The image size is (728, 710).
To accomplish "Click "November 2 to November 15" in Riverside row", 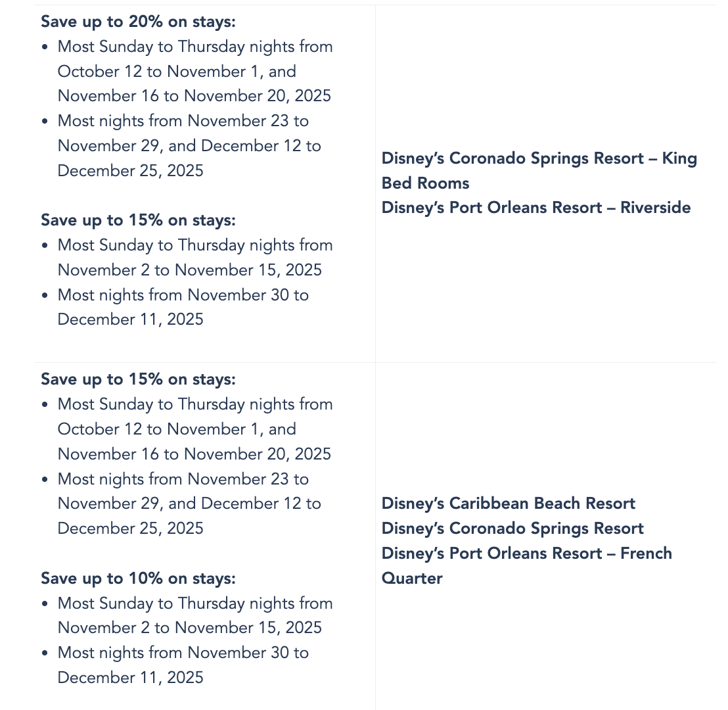I will [x=190, y=270].
